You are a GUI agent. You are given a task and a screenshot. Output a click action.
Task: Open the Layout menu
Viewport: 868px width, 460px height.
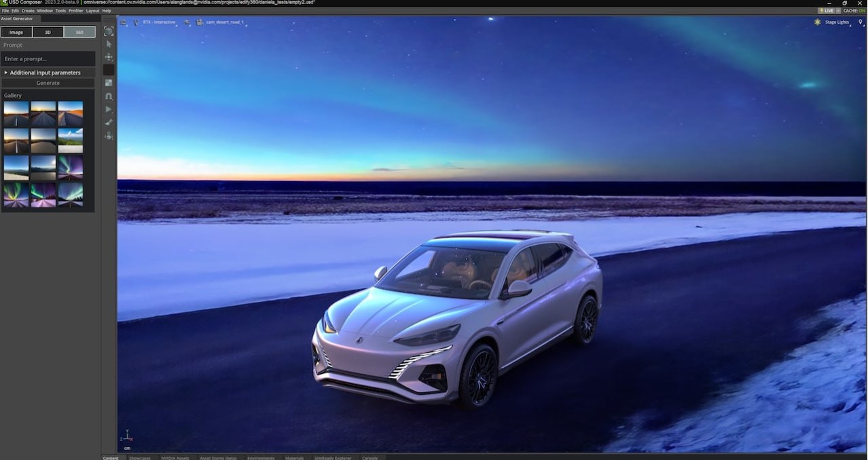pos(92,11)
